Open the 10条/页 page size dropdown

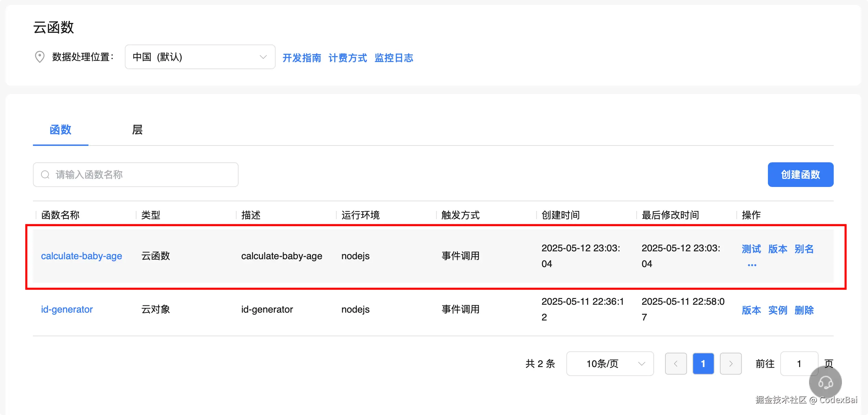tap(610, 364)
